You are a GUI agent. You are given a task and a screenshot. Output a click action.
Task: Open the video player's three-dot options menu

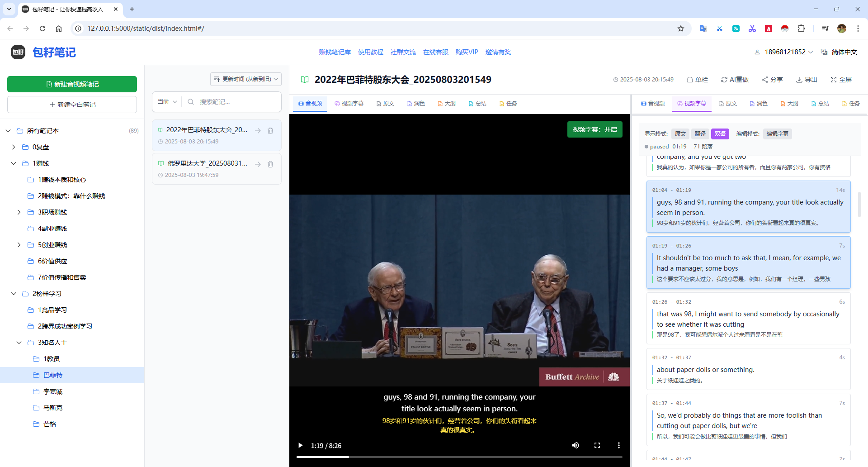[x=618, y=445]
